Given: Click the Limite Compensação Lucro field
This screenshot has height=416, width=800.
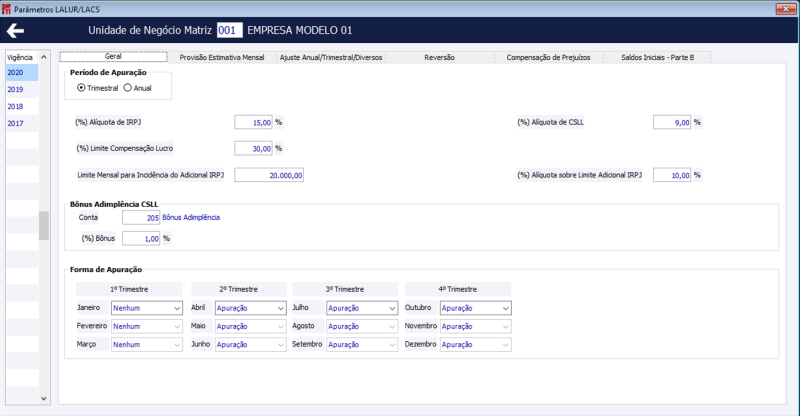Looking at the screenshot, I should [254, 149].
